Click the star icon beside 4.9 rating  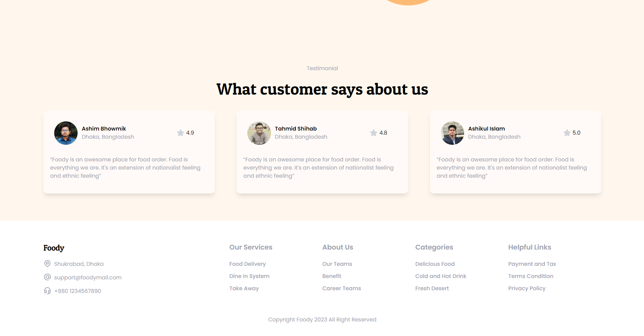point(181,133)
